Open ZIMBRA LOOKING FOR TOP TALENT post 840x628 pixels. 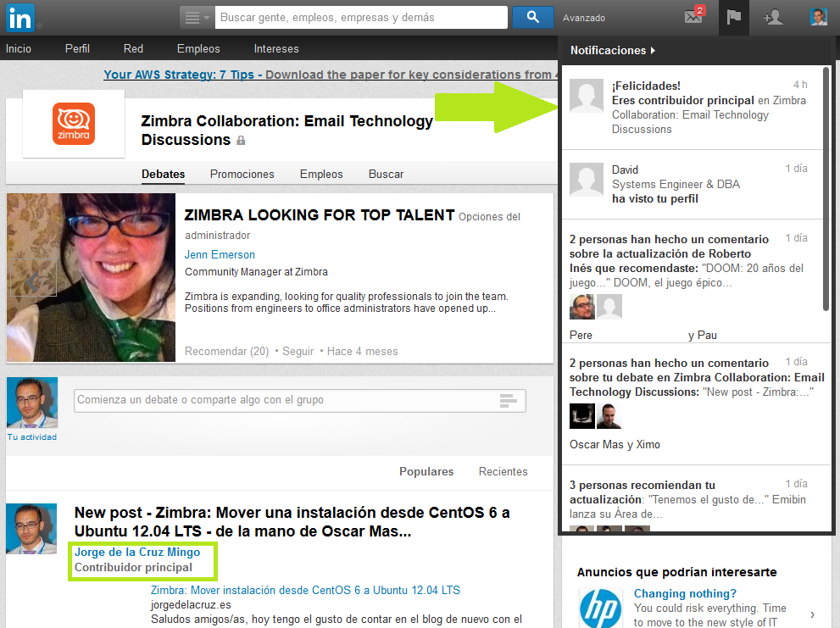[320, 215]
